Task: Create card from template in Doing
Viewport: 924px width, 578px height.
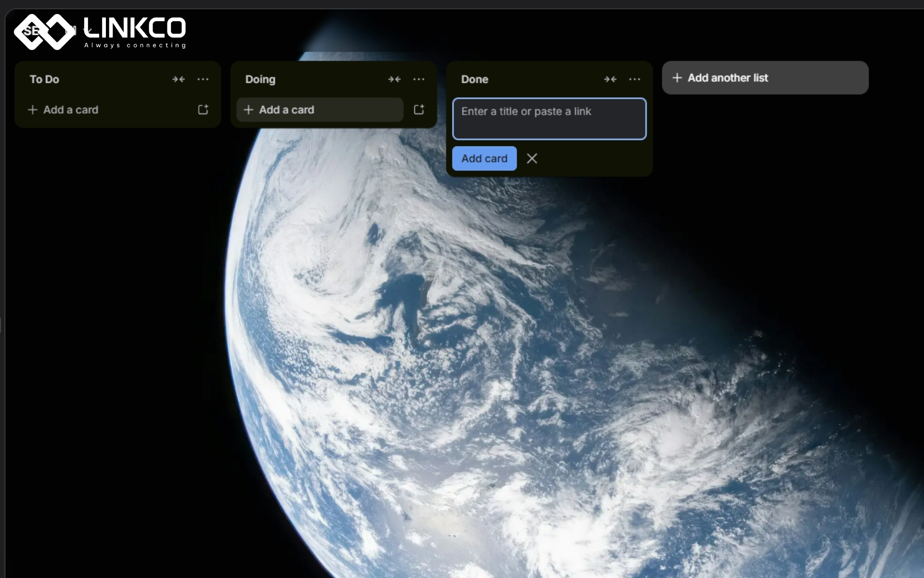Action: [419, 110]
